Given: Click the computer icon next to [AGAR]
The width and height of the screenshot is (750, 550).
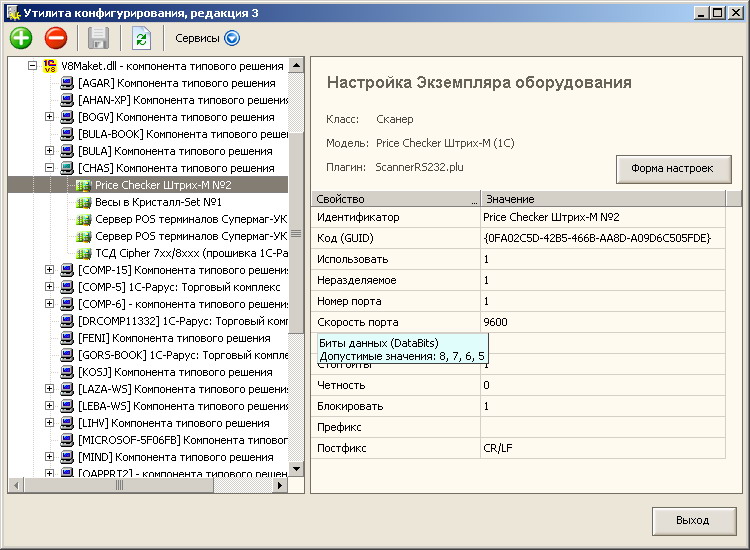Looking at the screenshot, I should (67, 84).
